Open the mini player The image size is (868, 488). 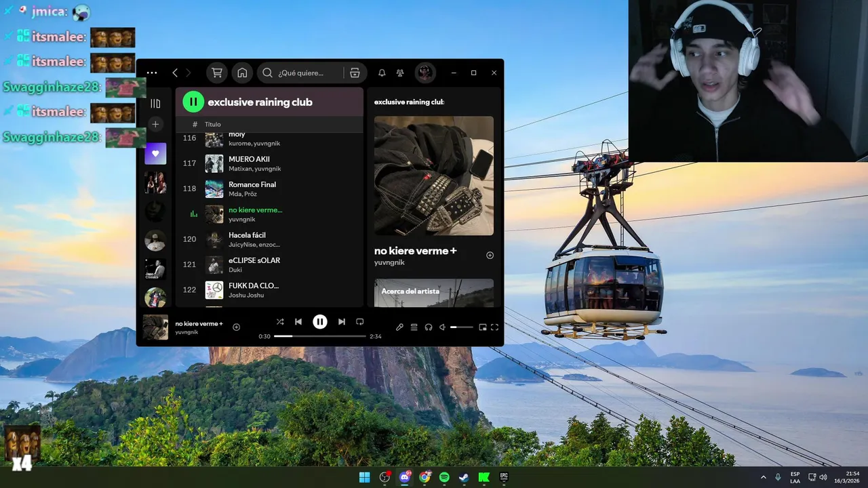tap(483, 327)
